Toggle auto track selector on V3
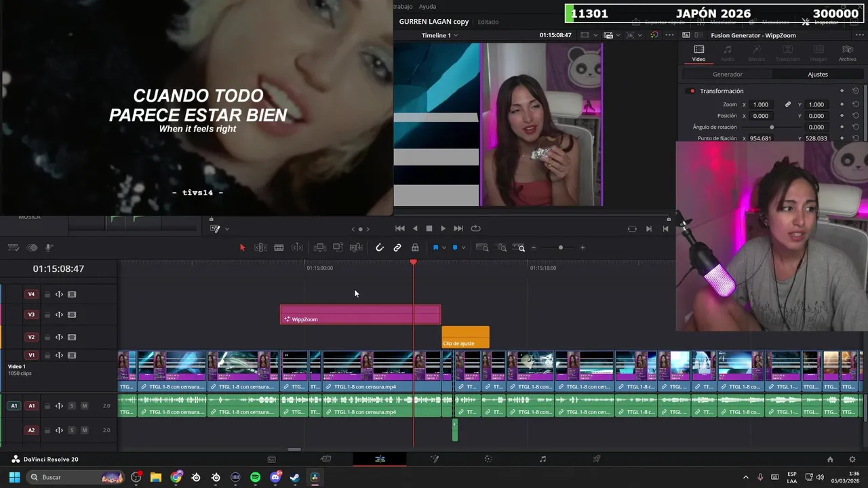Screen dimensions: 868x488 [59, 314]
